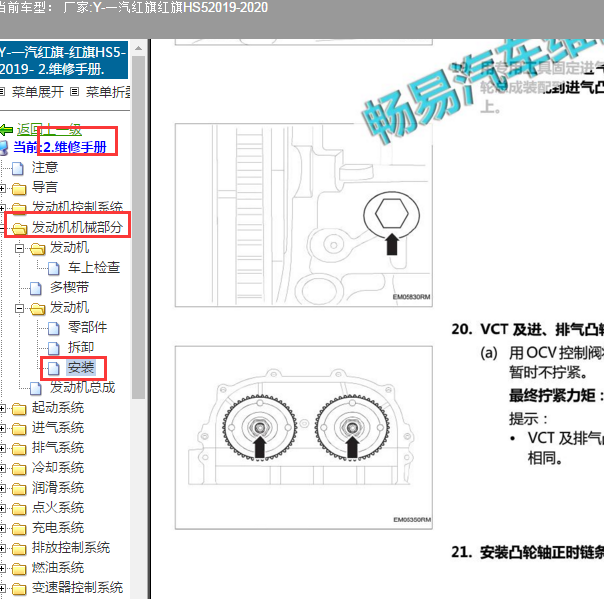604x599 pixels.
Task: Click the folder icon beside 点火系统
Action: [19, 509]
